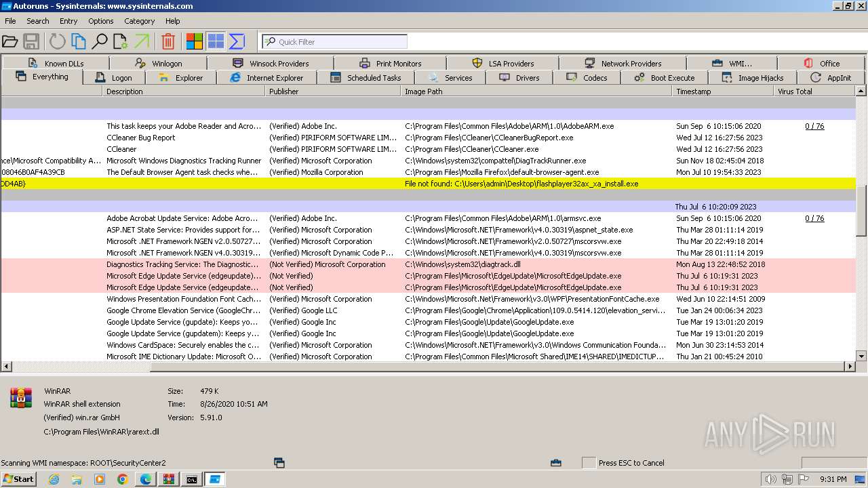The image size is (868, 488).
Task: Switch to the Drivers tab
Action: (519, 78)
